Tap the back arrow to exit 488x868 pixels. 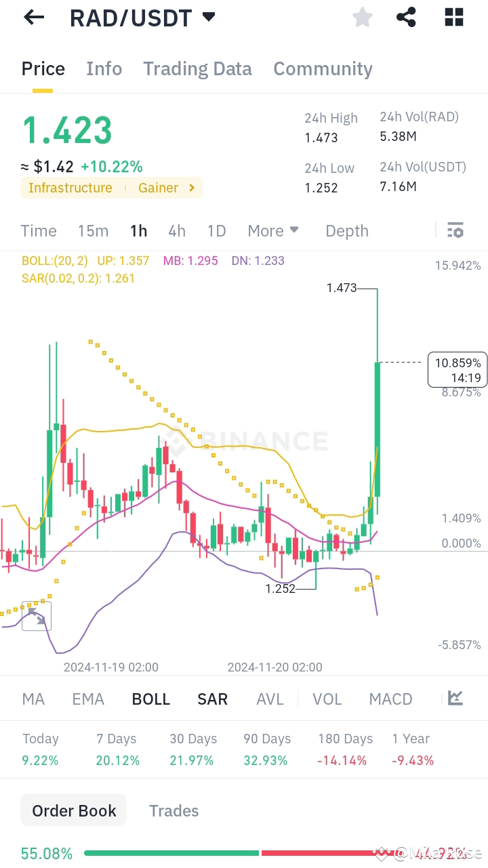coord(33,17)
